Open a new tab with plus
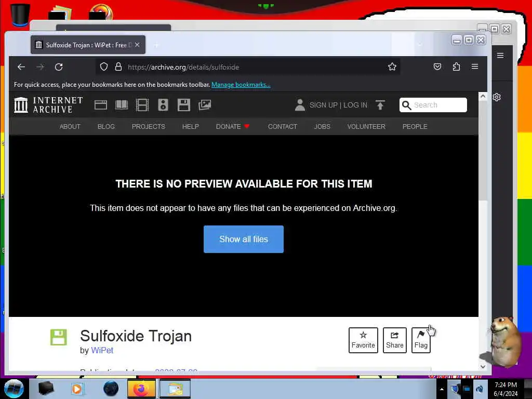The image size is (532, 399). click(x=156, y=45)
